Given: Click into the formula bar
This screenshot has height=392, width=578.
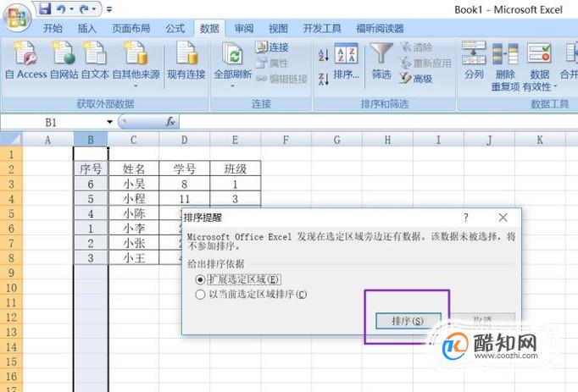Looking at the screenshot, I should coord(378,122).
